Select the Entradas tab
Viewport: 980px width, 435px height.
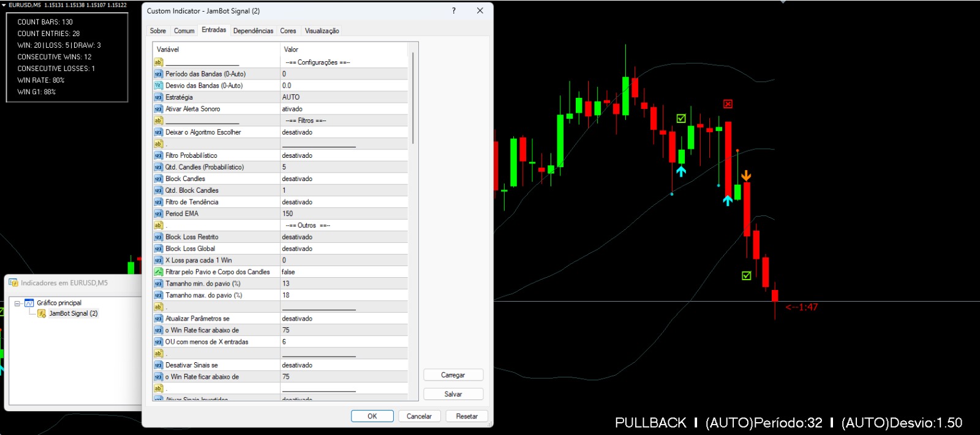point(214,30)
